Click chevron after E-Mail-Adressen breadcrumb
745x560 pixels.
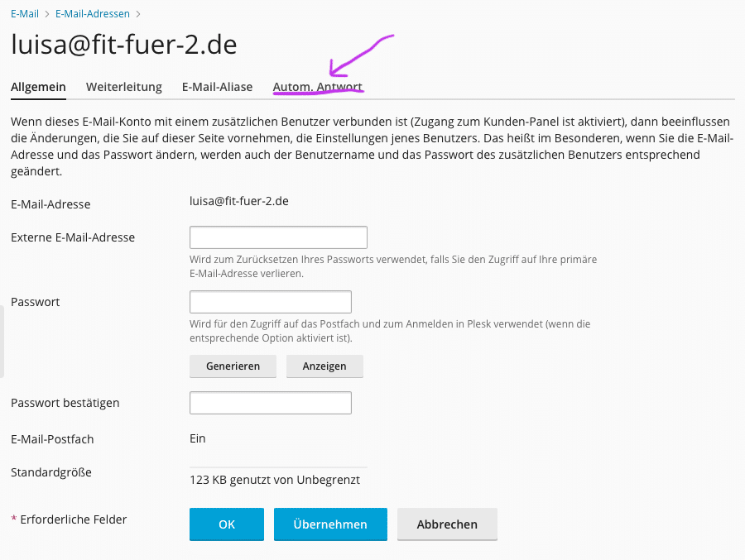(x=137, y=14)
